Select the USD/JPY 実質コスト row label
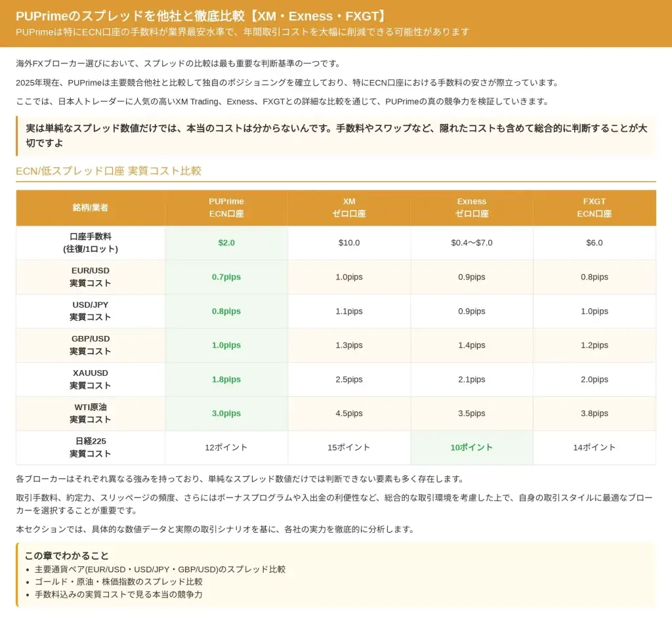672x618 pixels. pyautogui.click(x=91, y=311)
